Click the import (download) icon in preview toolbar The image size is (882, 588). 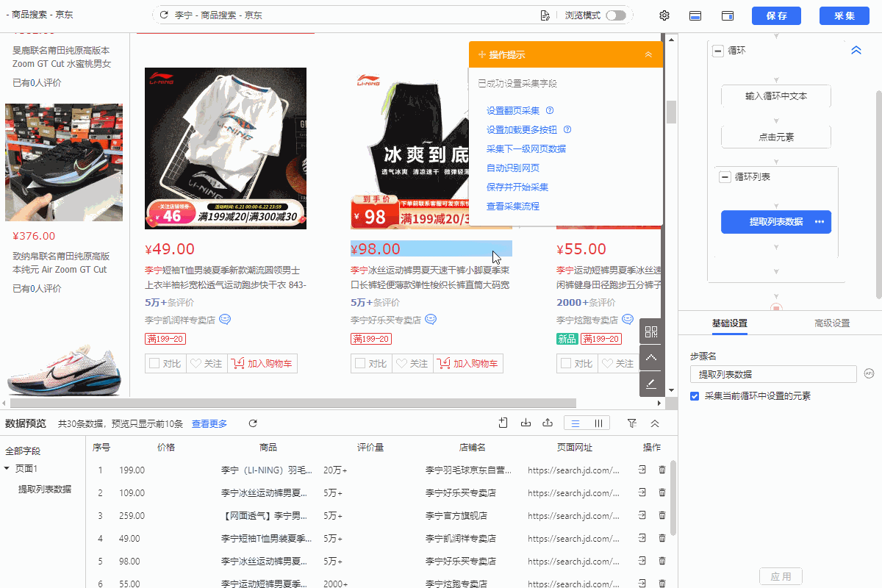526,423
